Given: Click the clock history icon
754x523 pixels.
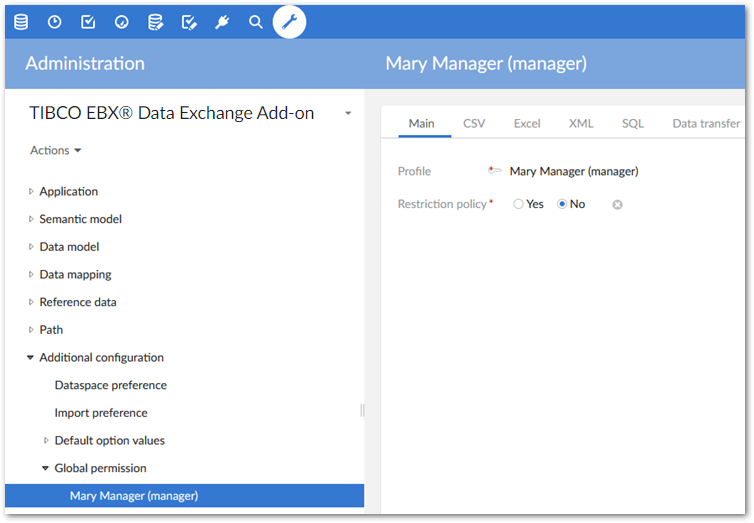Looking at the screenshot, I should point(54,21).
